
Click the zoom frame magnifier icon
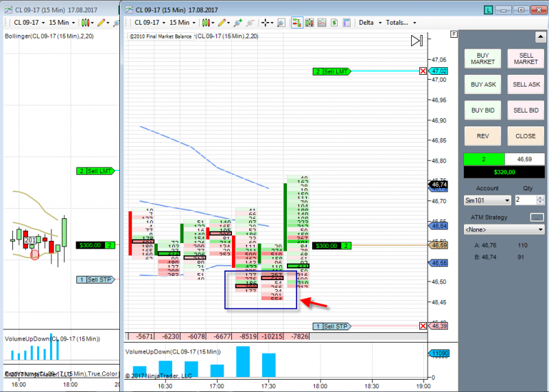(x=281, y=23)
